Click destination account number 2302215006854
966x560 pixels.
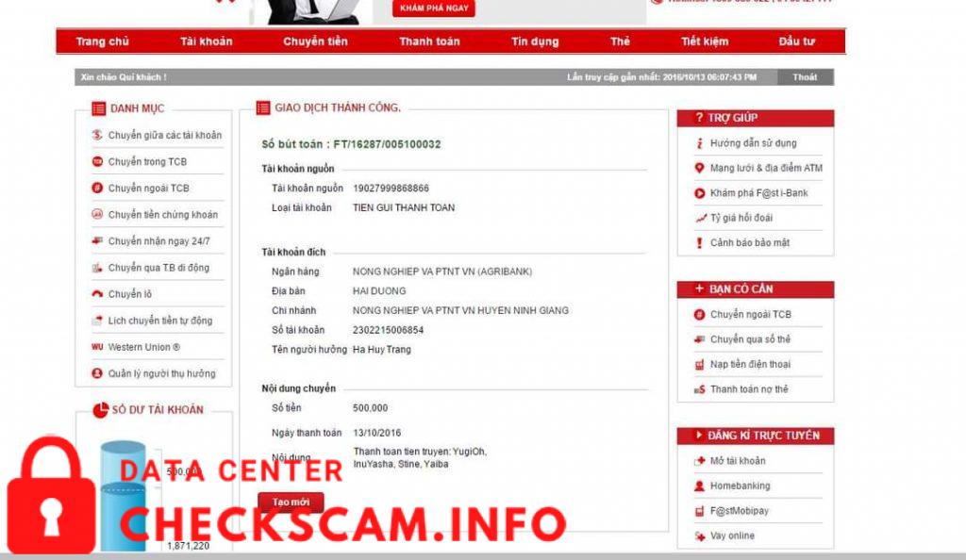pos(388,330)
